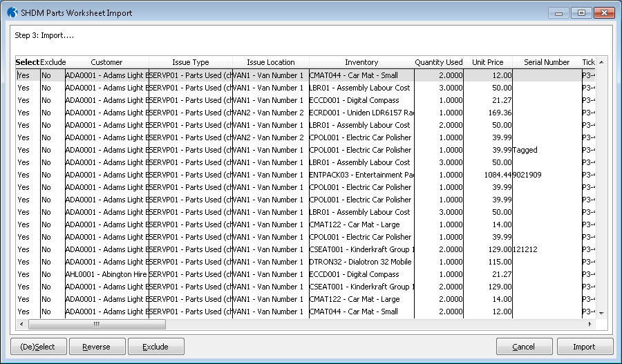
Task: Click 'ECRD001 - Uniden LDR6157' inventory cell
Action: click(x=361, y=113)
